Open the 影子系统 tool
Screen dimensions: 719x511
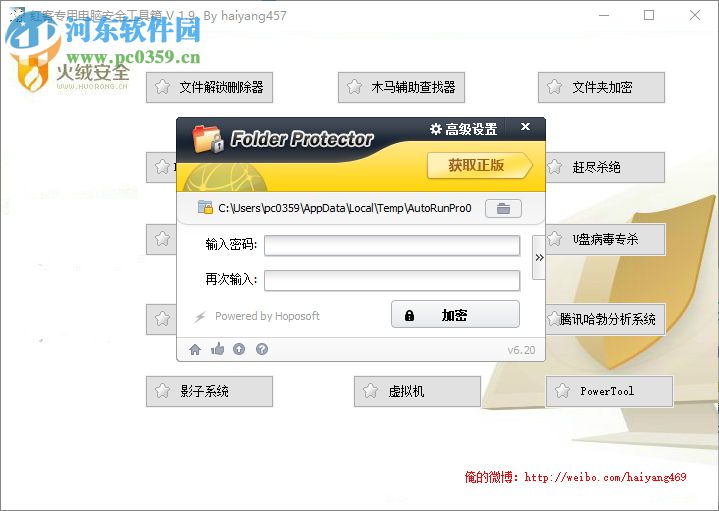209,391
